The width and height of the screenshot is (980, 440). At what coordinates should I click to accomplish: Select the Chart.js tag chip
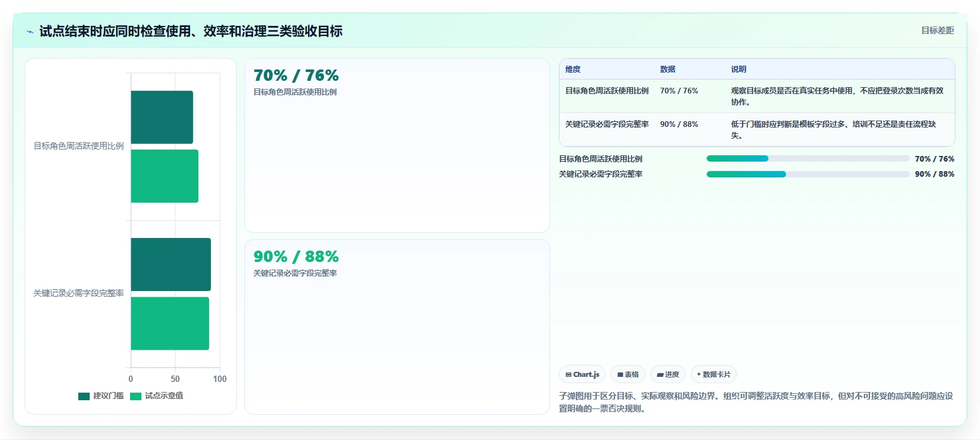tap(582, 374)
